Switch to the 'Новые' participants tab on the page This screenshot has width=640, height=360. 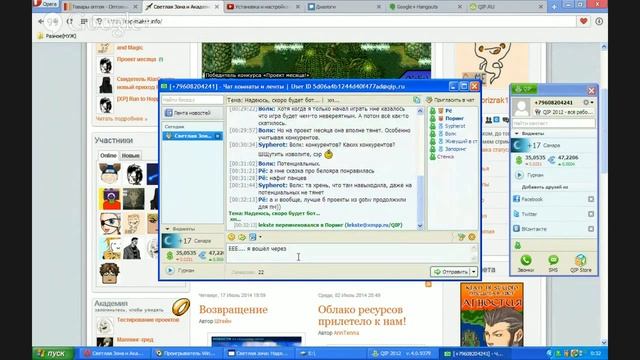[131, 156]
